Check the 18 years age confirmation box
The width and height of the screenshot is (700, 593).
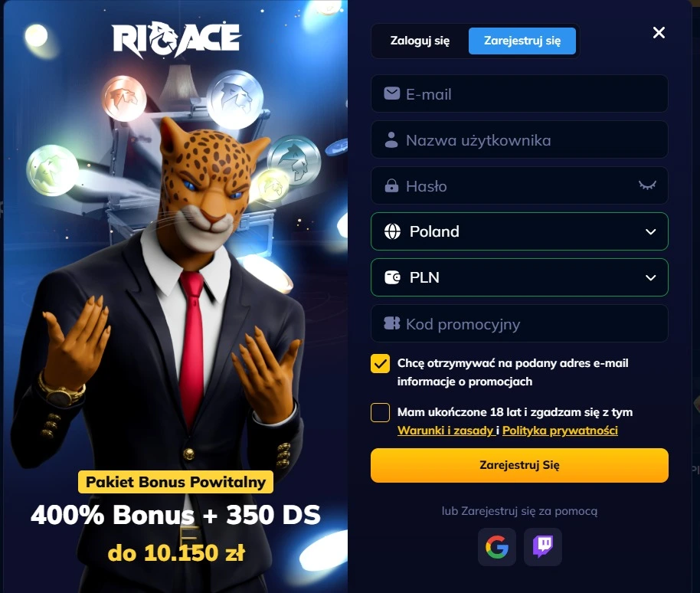(x=380, y=412)
